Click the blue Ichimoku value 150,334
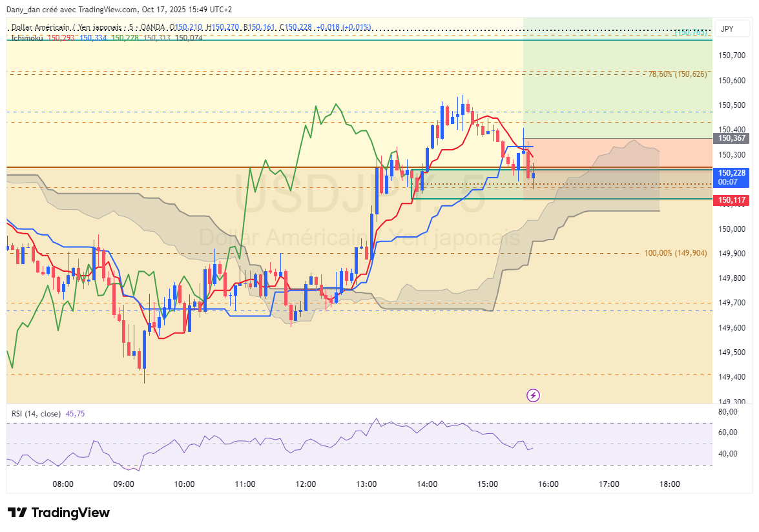759x532 pixels. coord(93,37)
